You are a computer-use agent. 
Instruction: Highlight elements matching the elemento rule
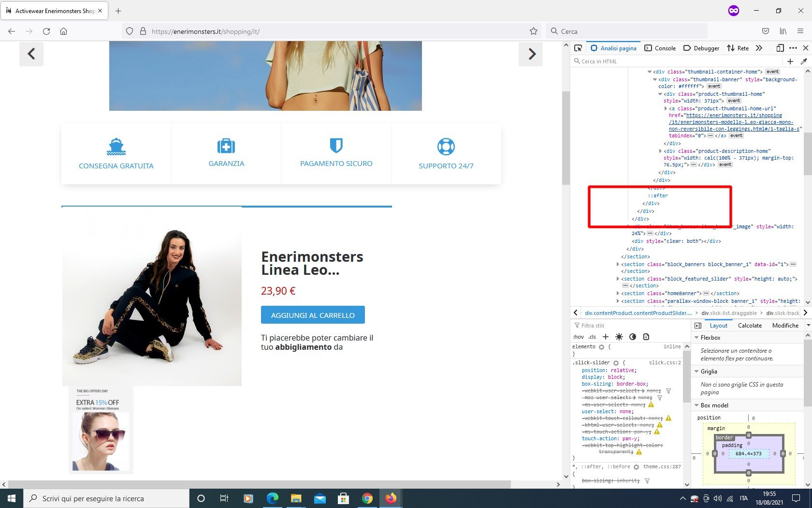[601, 347]
